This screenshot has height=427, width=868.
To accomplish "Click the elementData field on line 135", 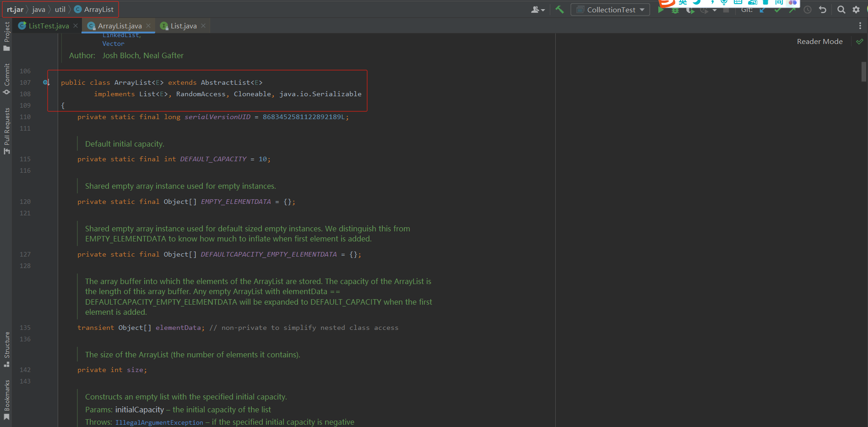I will coord(178,328).
